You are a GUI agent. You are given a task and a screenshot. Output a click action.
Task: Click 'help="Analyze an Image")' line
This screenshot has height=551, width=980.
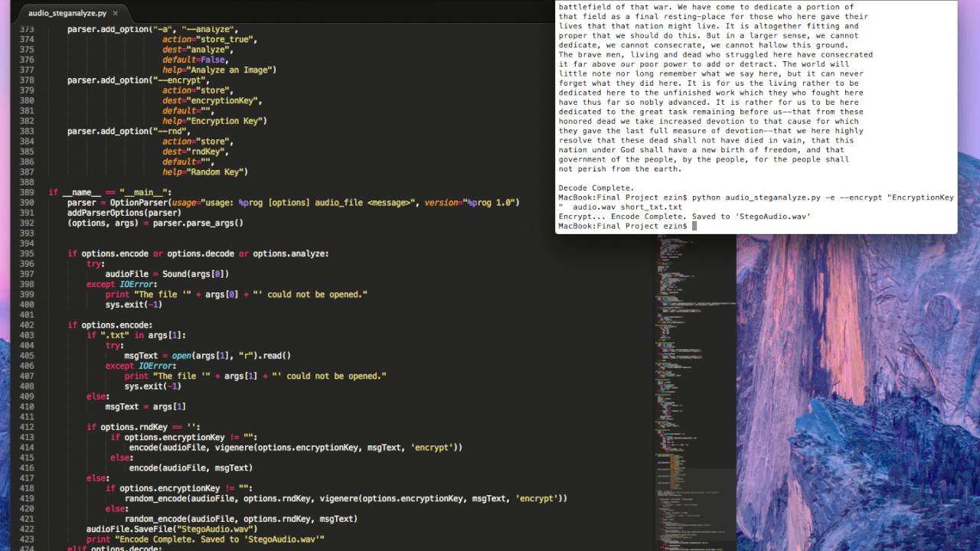pos(219,70)
